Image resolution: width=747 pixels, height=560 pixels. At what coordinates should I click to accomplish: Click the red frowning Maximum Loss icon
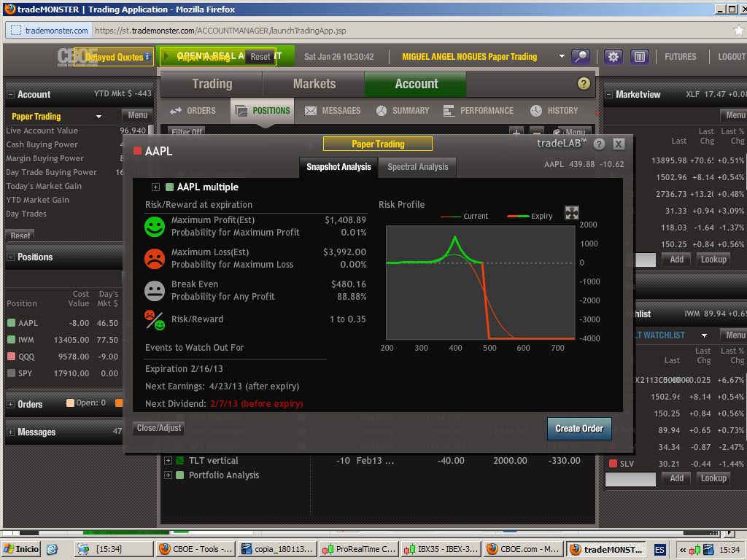[x=155, y=259]
